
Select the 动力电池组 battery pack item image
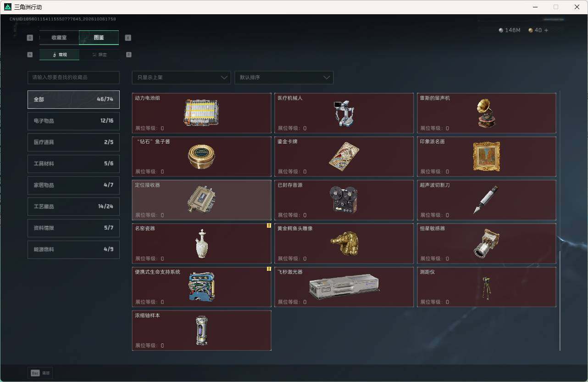coord(201,112)
